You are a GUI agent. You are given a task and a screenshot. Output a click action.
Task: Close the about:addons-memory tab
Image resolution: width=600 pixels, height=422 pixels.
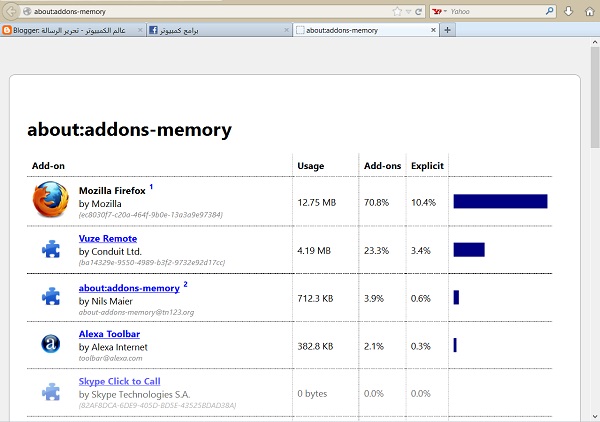[x=433, y=30]
